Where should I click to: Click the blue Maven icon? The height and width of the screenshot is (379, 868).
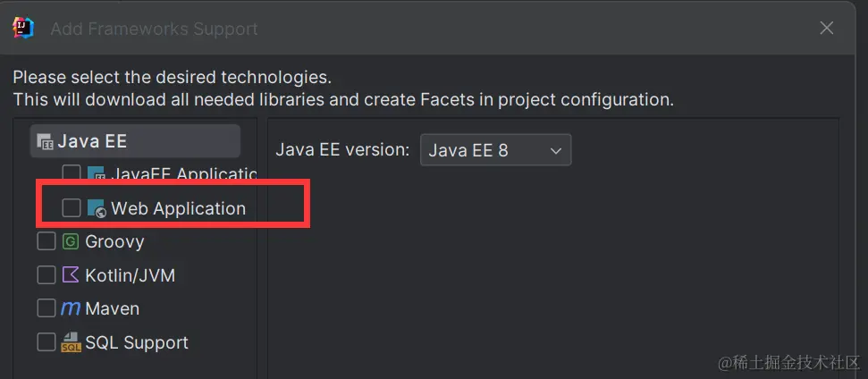[x=72, y=308]
